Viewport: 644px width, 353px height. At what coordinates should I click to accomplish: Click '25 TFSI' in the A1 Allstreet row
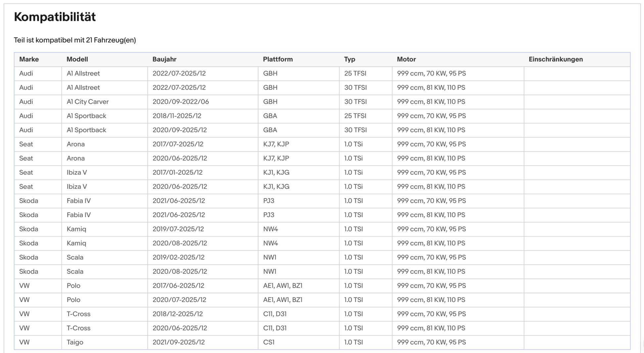click(x=355, y=74)
